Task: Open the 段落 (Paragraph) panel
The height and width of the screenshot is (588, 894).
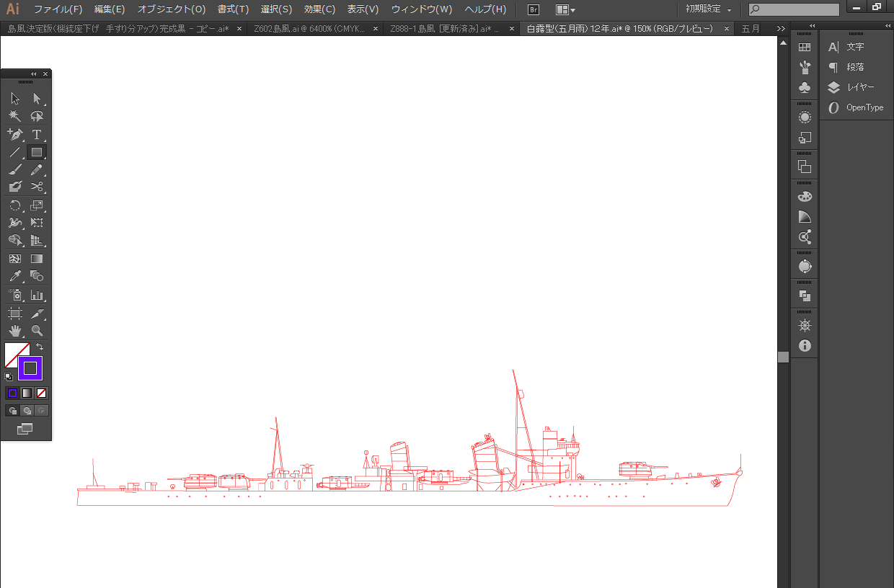Action: pos(855,67)
